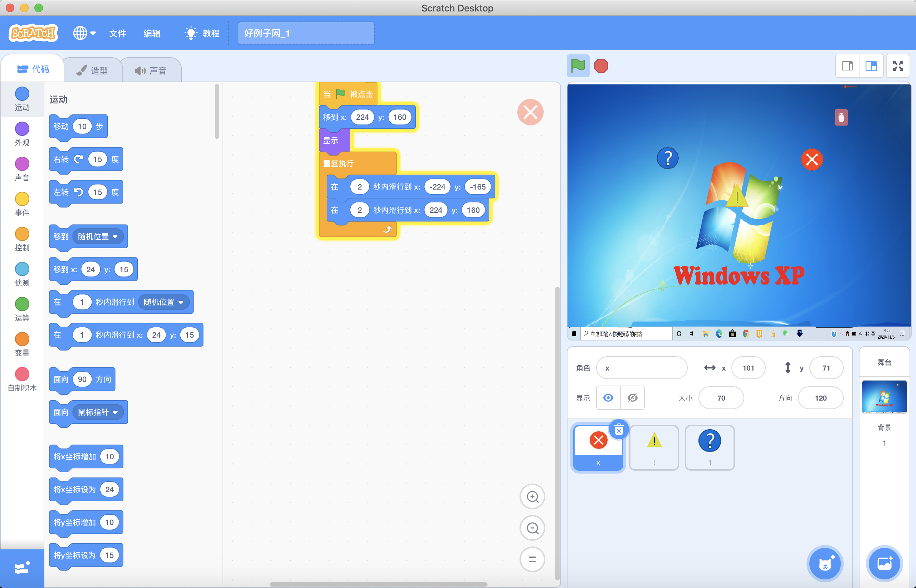Screen dimensions: 916x588
Task: Switch to the 造型 costumes tab
Action: coord(92,70)
